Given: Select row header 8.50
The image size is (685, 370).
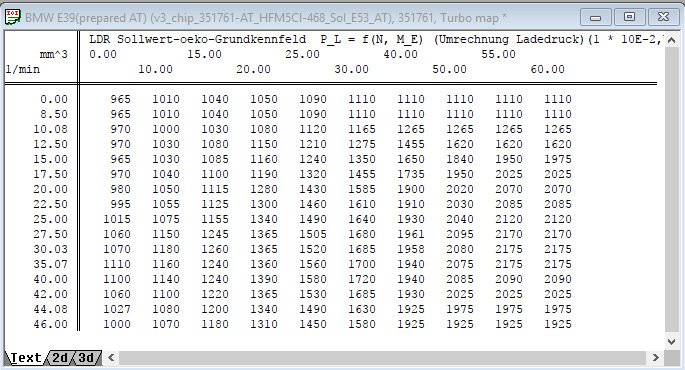Looking at the screenshot, I should click(x=54, y=114).
